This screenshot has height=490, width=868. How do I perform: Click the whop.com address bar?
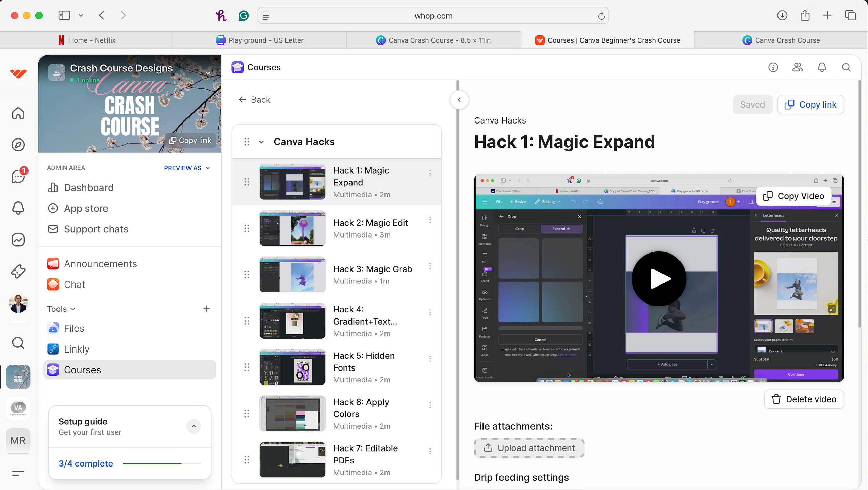(433, 16)
